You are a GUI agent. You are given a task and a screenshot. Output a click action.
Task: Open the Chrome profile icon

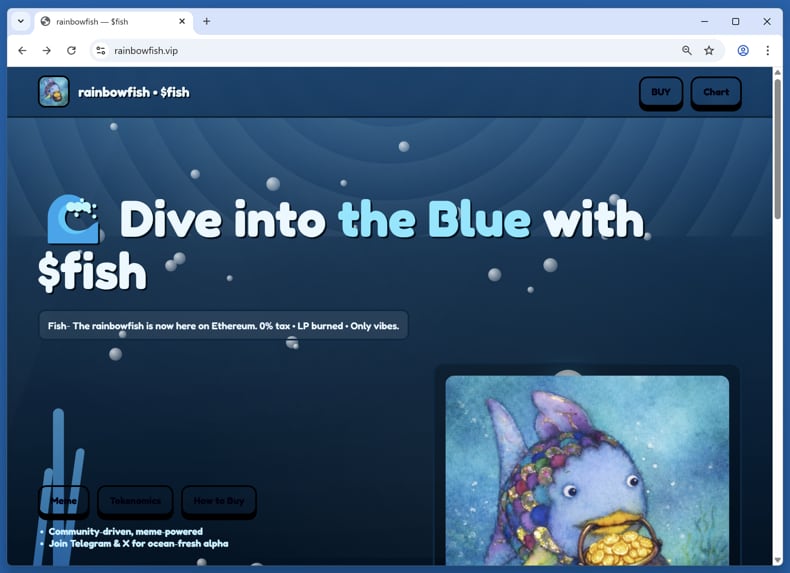tap(743, 50)
